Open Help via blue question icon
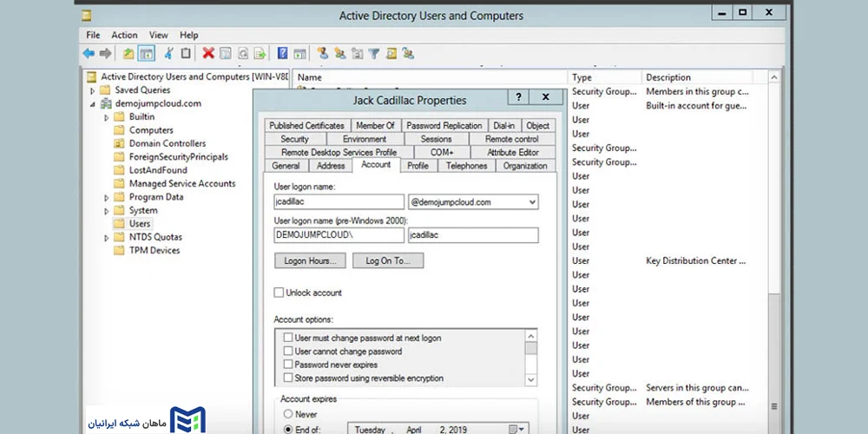Screen dimensions: 868x434 click(282, 53)
